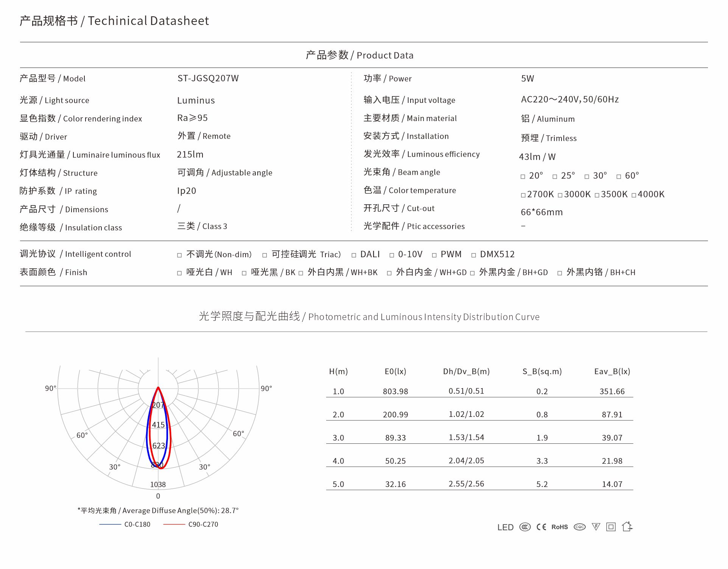This screenshot has width=728, height=569.
Task: Click the triangle F mounting symbol
Action: click(596, 527)
